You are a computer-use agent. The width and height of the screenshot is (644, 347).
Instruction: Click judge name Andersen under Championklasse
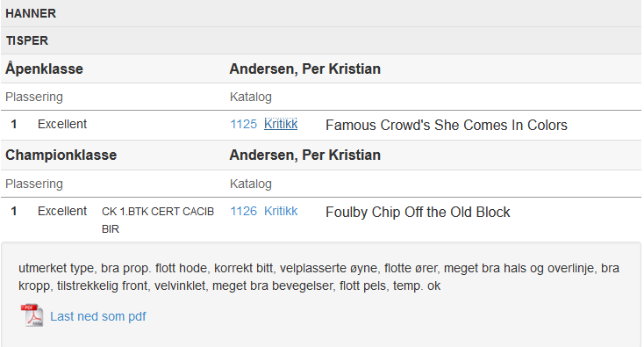click(304, 155)
